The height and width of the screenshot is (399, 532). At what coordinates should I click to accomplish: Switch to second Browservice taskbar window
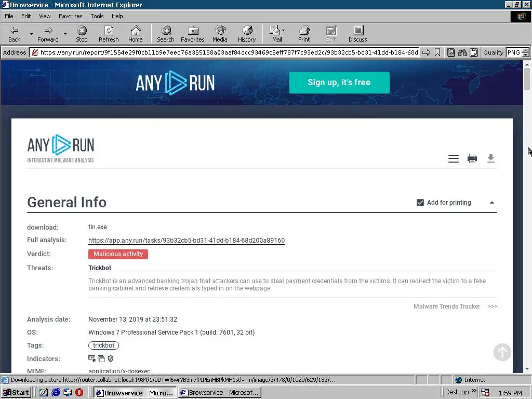220,393
